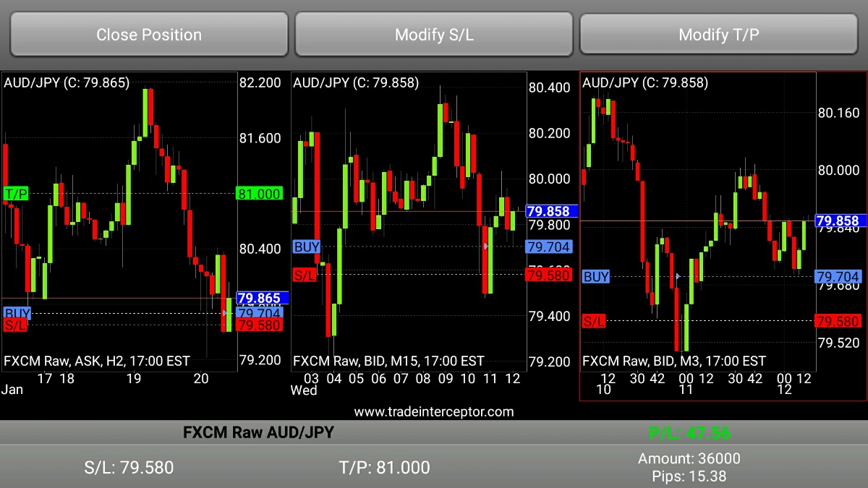Click the 81.000 take-profit price tag
Image resolution: width=868 pixels, height=488 pixels.
click(259, 193)
